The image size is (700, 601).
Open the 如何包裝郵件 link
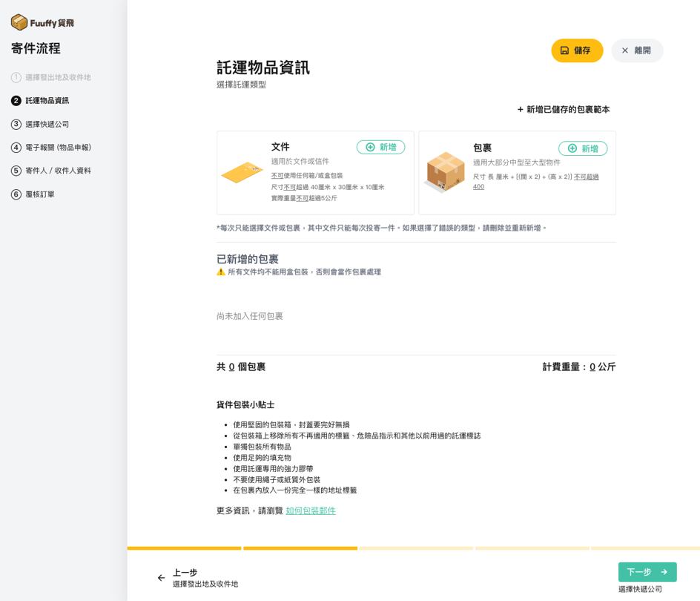(x=310, y=510)
